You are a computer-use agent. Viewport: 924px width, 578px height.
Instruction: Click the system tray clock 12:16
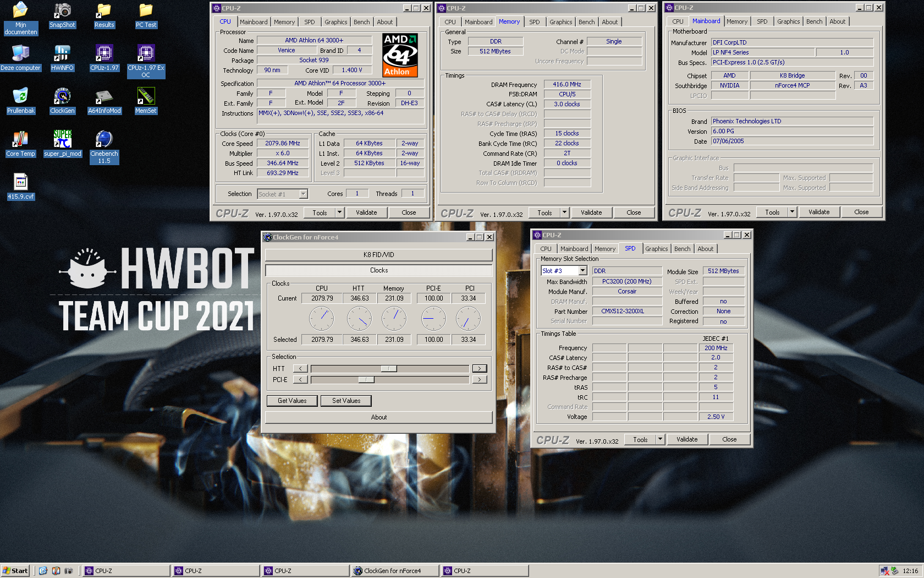pyautogui.click(x=910, y=571)
